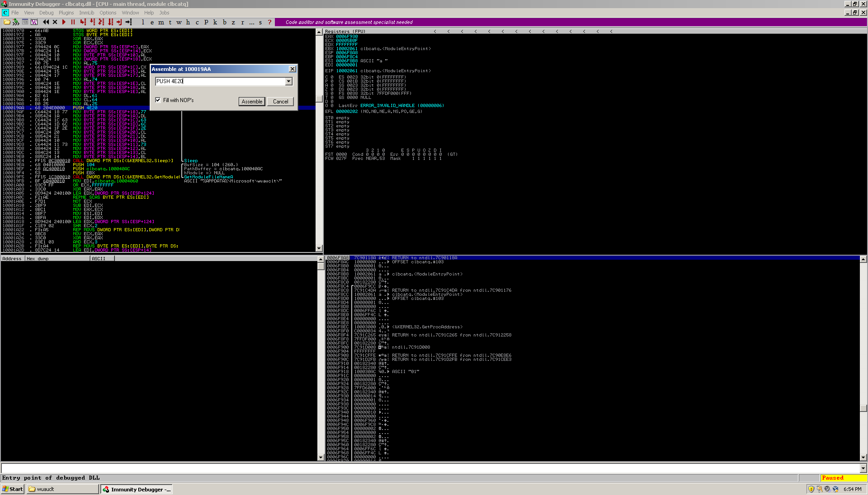Close the Assemble at 100019AA dialog
The height and width of the screenshot is (495, 868).
292,69
